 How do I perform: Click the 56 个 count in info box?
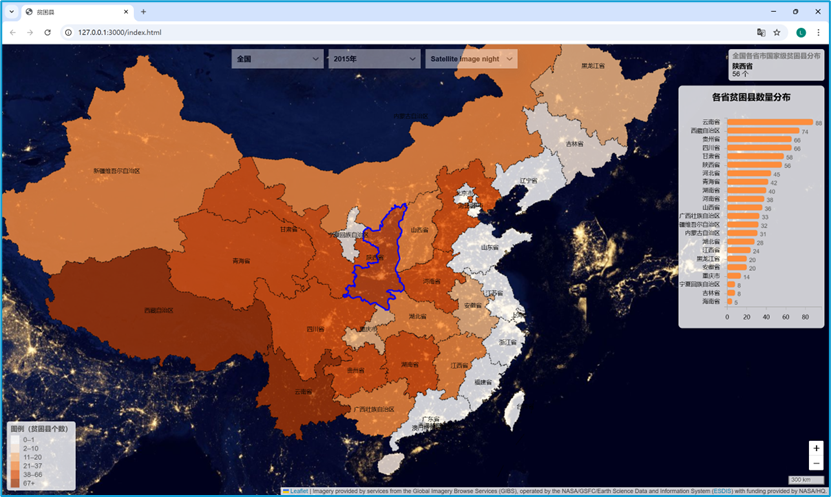point(740,74)
